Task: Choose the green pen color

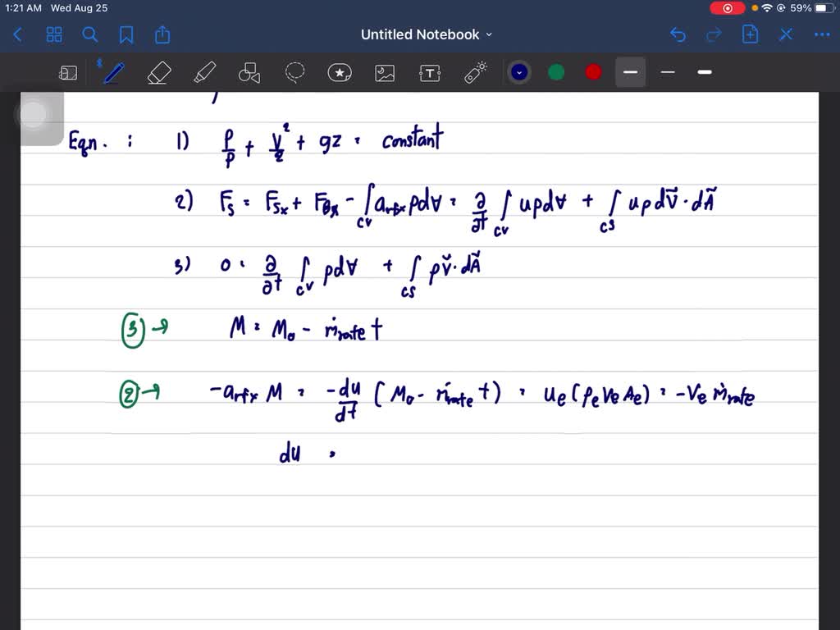Action: [x=556, y=72]
